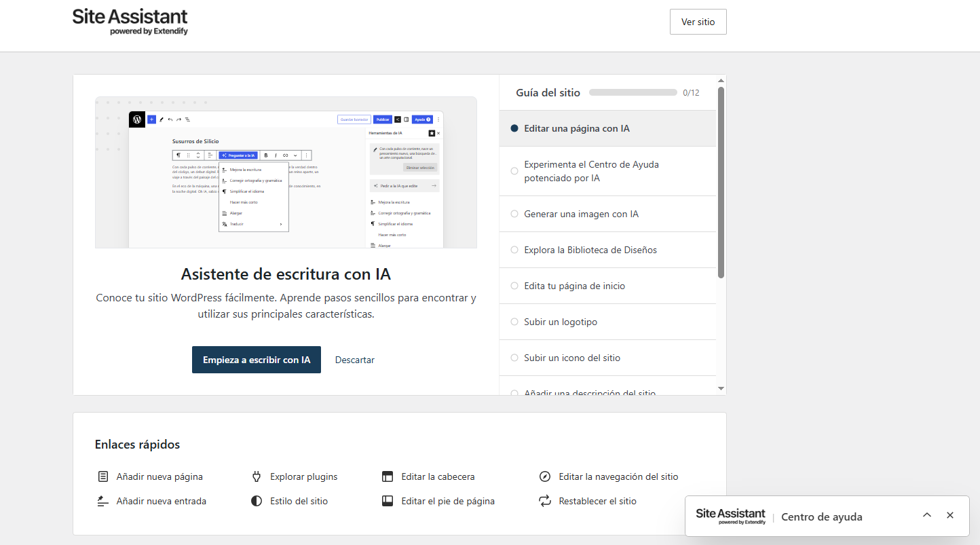Click circle marker beside Subir un icono
This screenshot has height=545, width=980.
(514, 358)
